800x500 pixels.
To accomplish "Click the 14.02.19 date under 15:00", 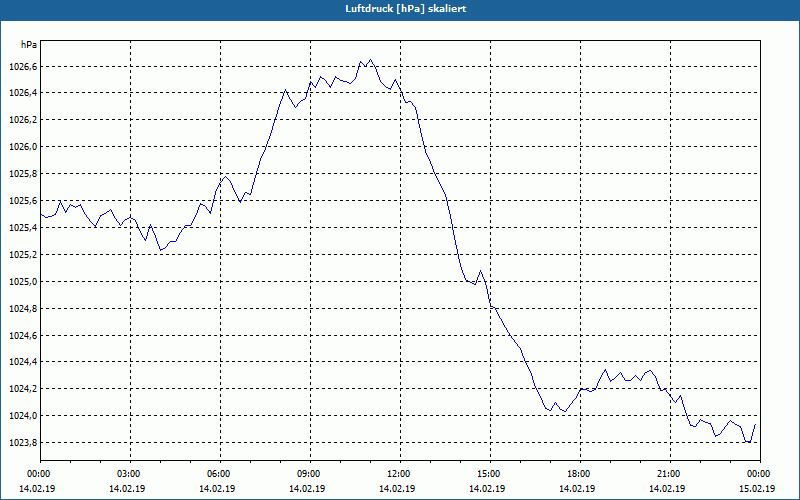I will pyautogui.click(x=487, y=489).
